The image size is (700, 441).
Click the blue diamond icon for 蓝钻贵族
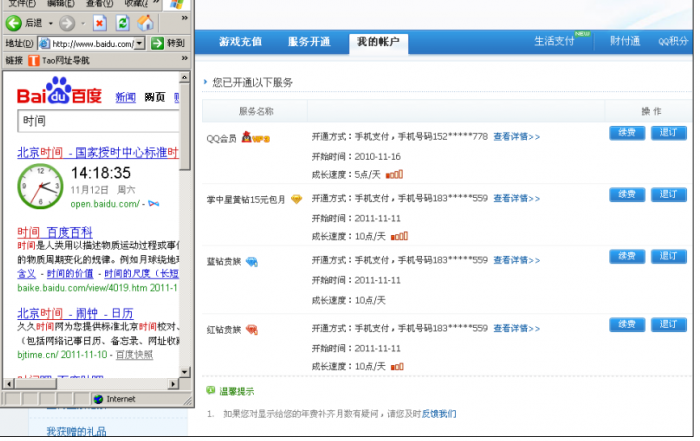(252, 262)
